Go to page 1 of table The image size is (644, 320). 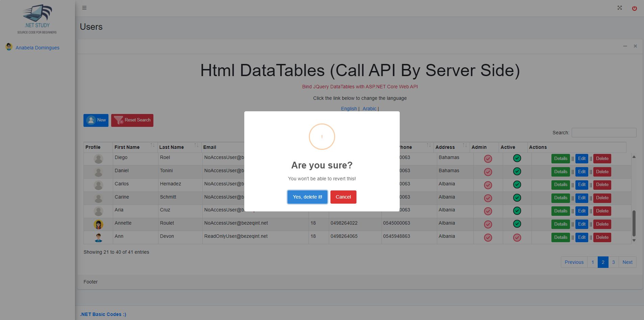[593, 262]
